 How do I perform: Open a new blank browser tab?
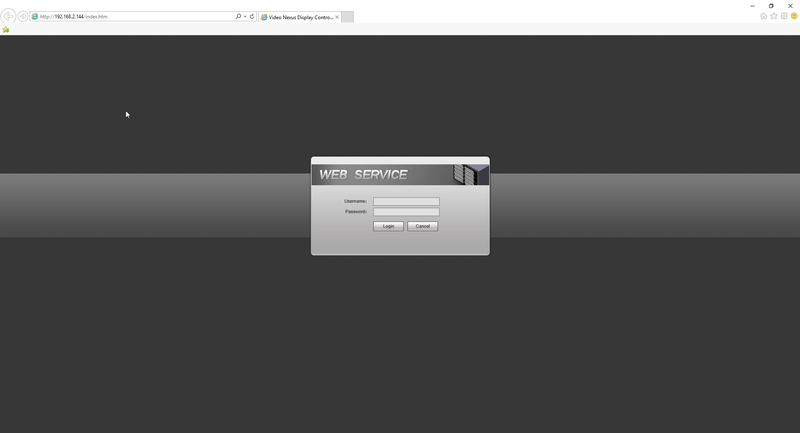pyautogui.click(x=347, y=17)
